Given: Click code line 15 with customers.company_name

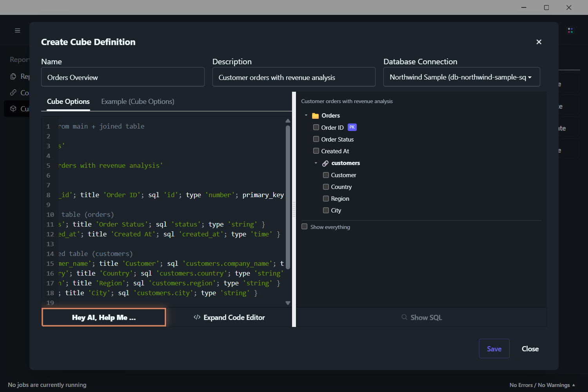Looking at the screenshot, I should tap(171, 263).
